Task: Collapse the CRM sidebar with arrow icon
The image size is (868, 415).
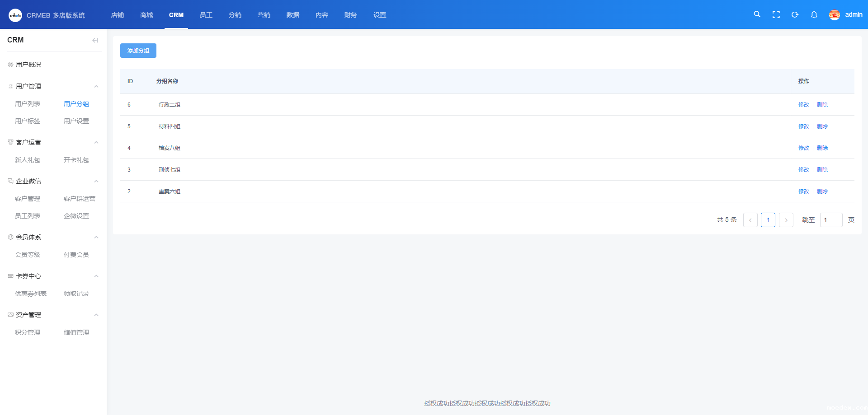Action: [95, 40]
